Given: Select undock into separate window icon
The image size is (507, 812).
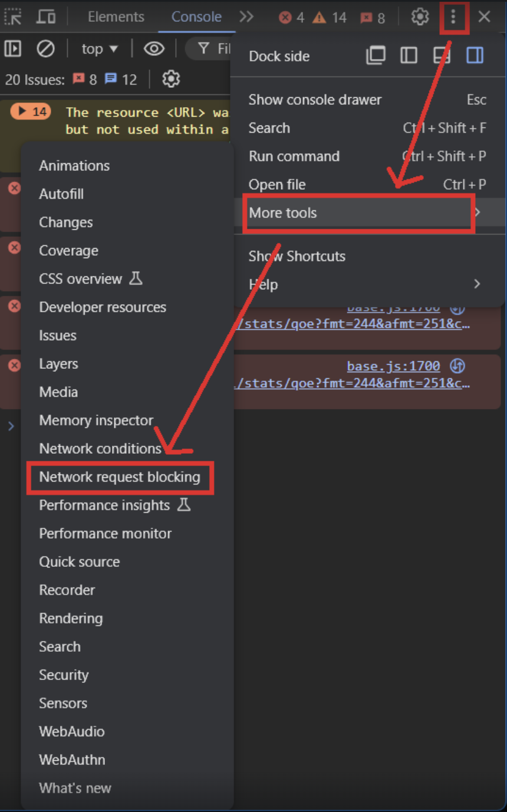Looking at the screenshot, I should coord(376,55).
